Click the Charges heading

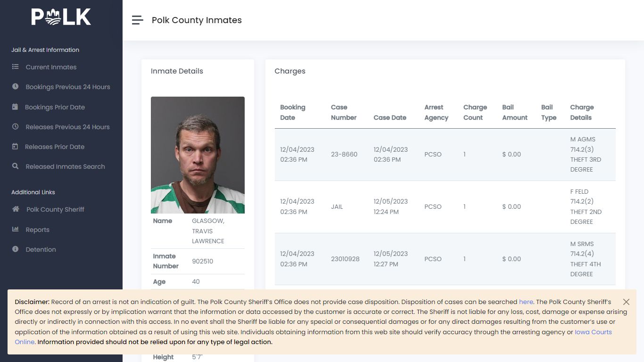pyautogui.click(x=290, y=71)
